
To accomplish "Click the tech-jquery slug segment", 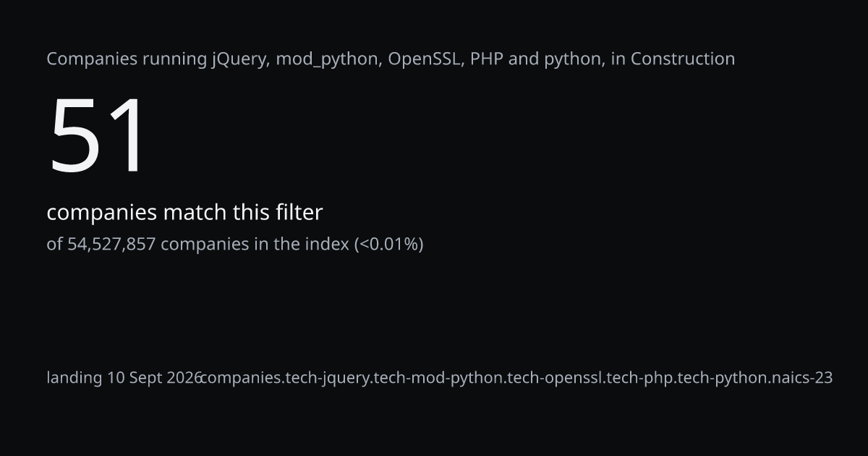I will click(x=328, y=378).
